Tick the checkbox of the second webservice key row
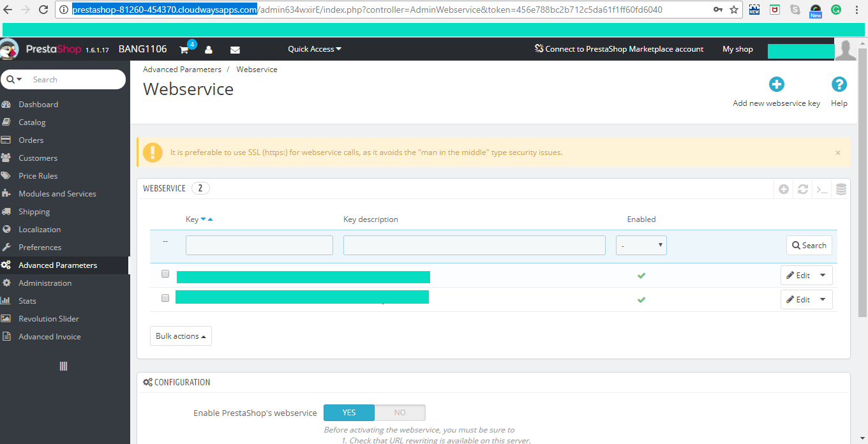The image size is (868, 444). 165,298
